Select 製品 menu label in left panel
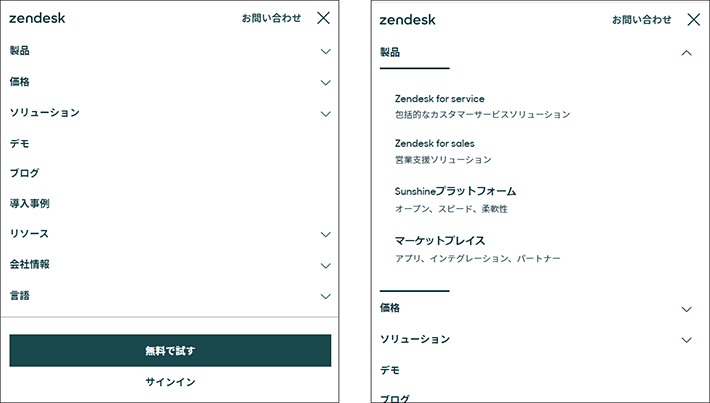This screenshot has height=403, width=710. pos(19,51)
